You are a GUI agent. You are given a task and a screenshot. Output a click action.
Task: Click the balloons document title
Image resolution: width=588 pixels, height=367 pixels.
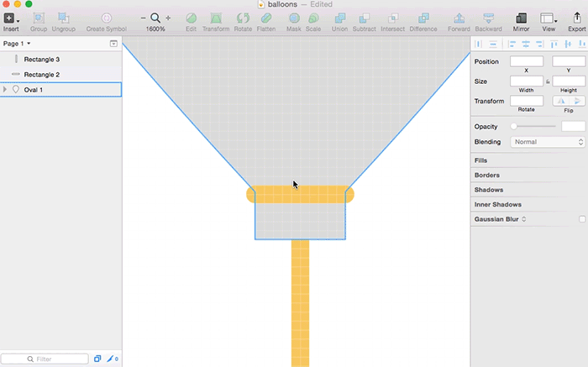point(282,4)
